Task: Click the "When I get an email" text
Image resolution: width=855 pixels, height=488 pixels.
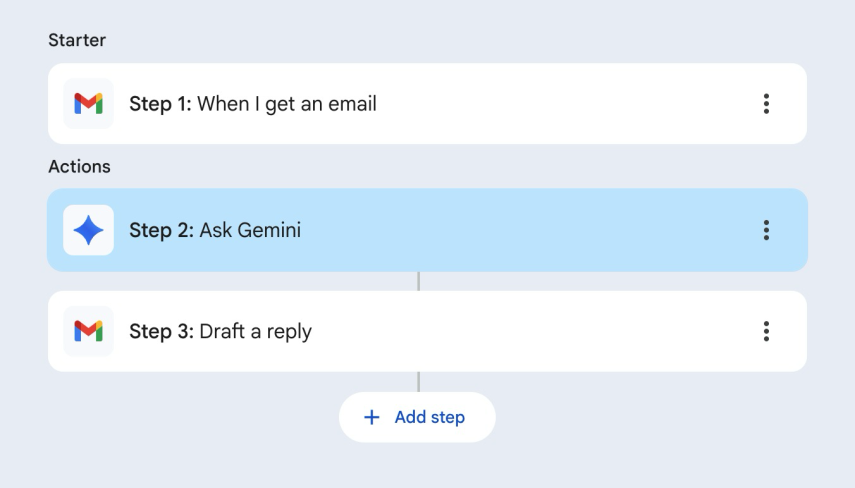Action: point(287,104)
